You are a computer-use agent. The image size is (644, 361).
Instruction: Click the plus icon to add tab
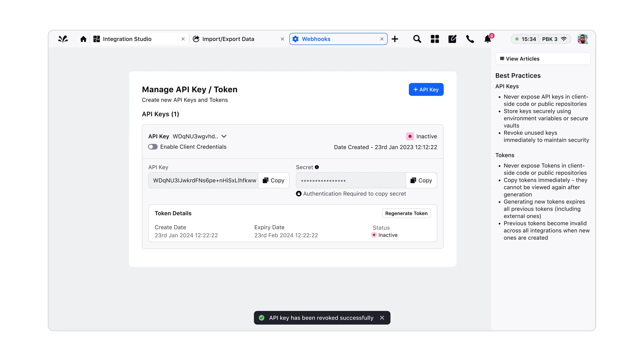pos(395,39)
